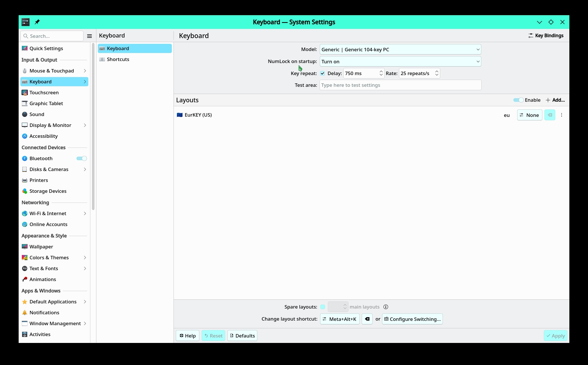This screenshot has width=588, height=365.
Task: Toggle the pin window icon
Action: (x=37, y=22)
